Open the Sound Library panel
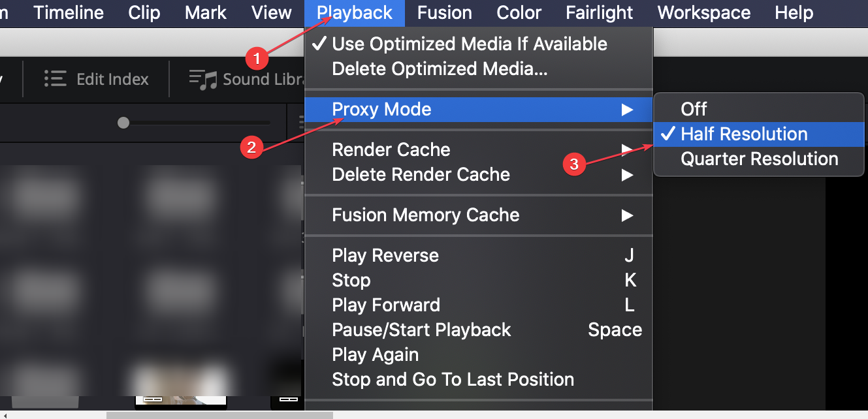 (255, 79)
